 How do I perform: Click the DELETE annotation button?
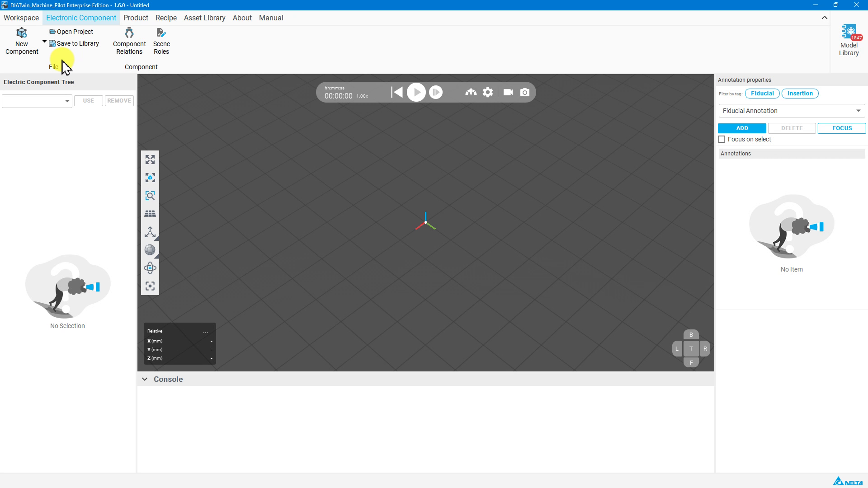[792, 128]
